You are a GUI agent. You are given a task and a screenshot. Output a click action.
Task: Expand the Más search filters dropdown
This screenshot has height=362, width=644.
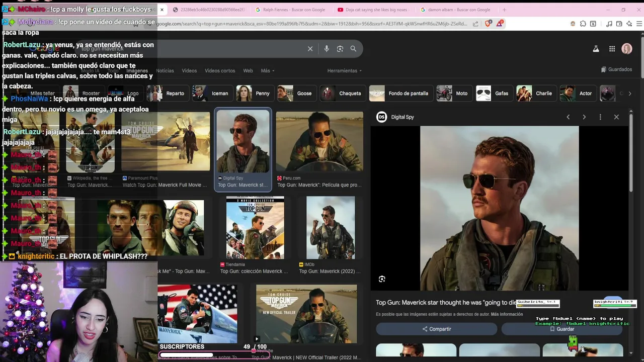pos(268,71)
